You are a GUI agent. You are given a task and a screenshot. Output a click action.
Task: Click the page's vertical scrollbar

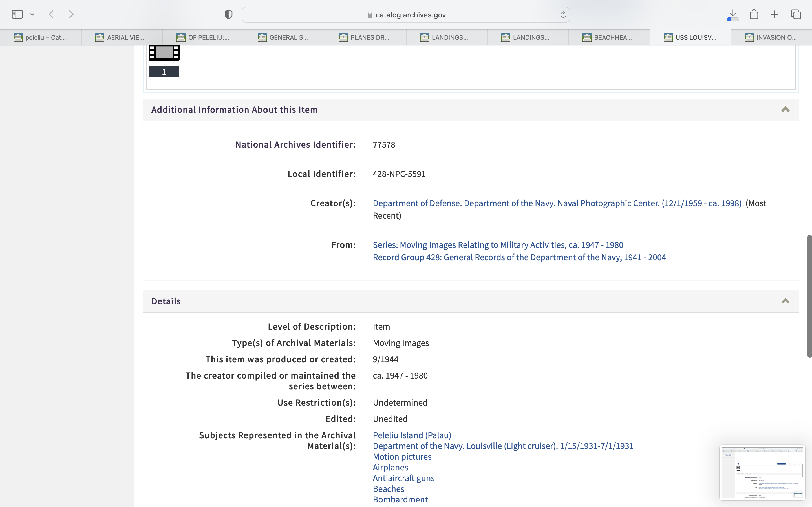809,296
